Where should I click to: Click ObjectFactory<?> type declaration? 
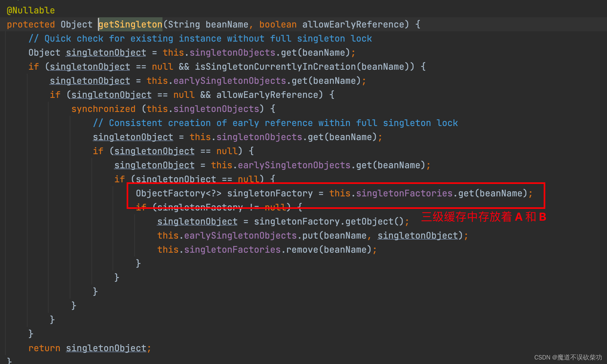[178, 194]
